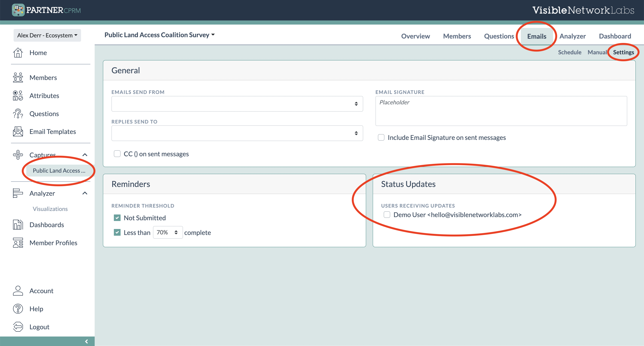This screenshot has width=644, height=346.
Task: Enable updates for Demo User
Action: pyautogui.click(x=387, y=215)
